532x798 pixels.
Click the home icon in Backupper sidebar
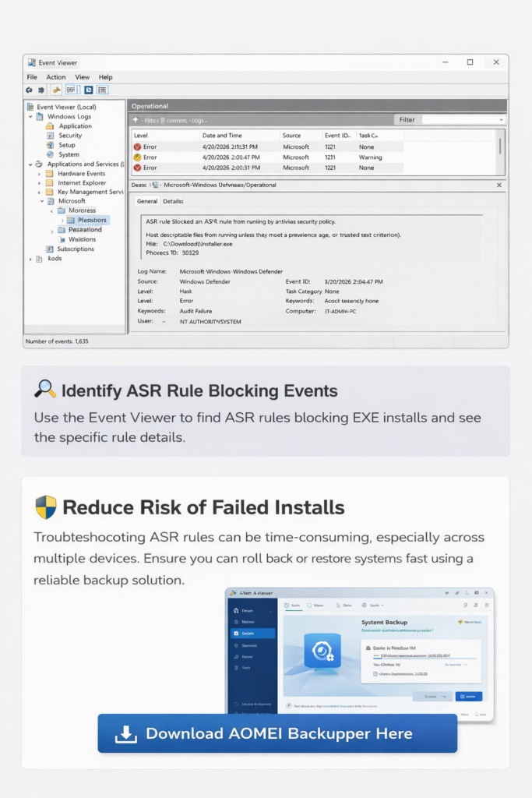(236, 610)
